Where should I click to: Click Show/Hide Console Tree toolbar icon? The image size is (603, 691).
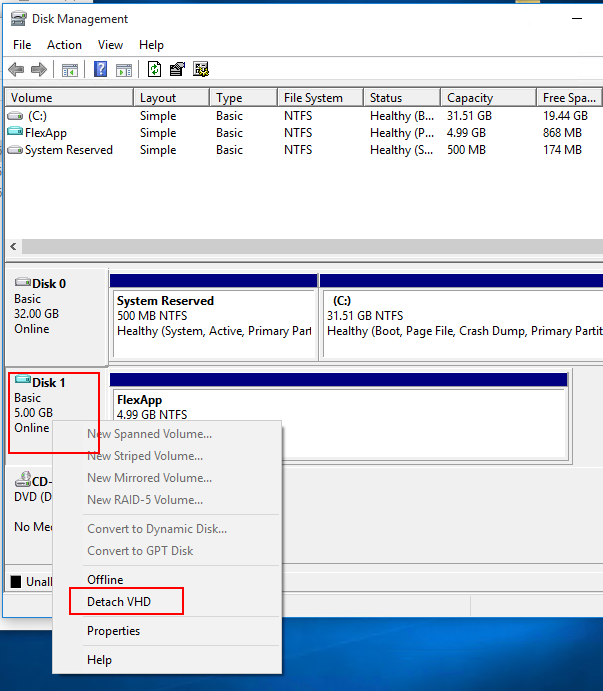(70, 69)
